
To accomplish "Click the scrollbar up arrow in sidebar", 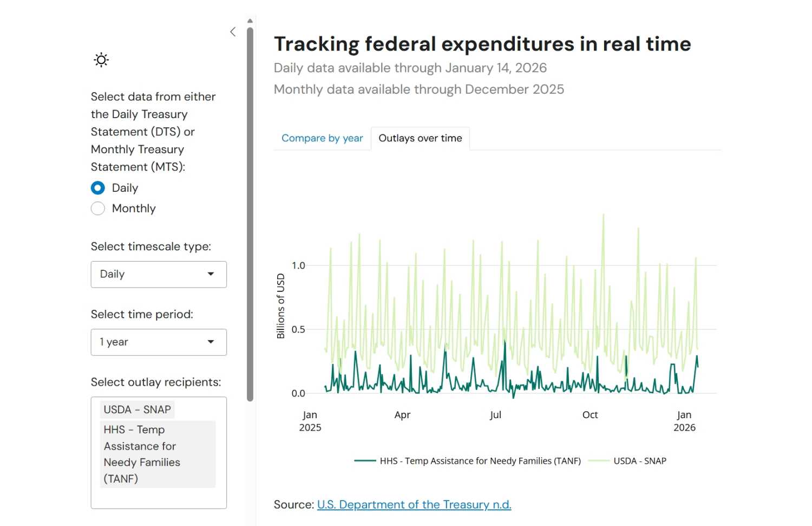I will 250,21.
